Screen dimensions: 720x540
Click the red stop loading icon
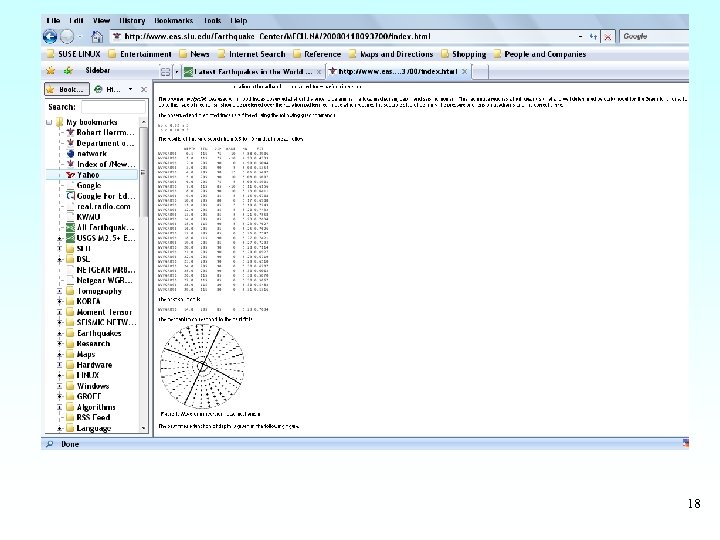coord(608,36)
